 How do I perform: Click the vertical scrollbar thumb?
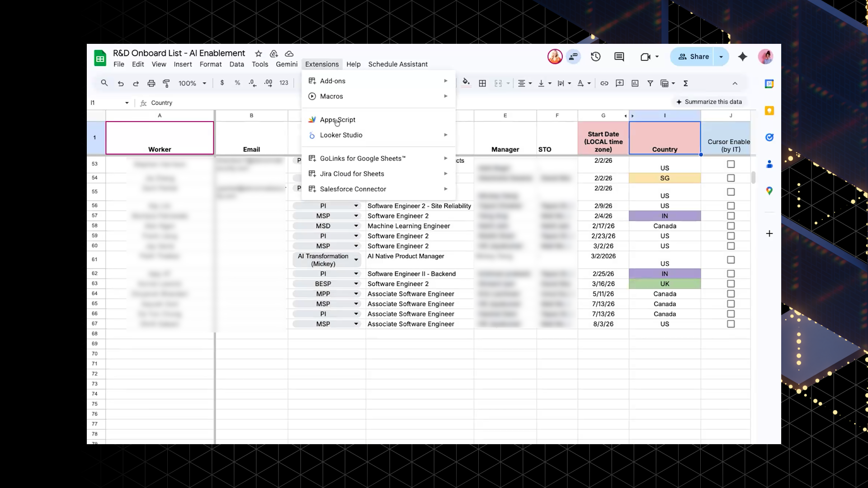tap(753, 178)
